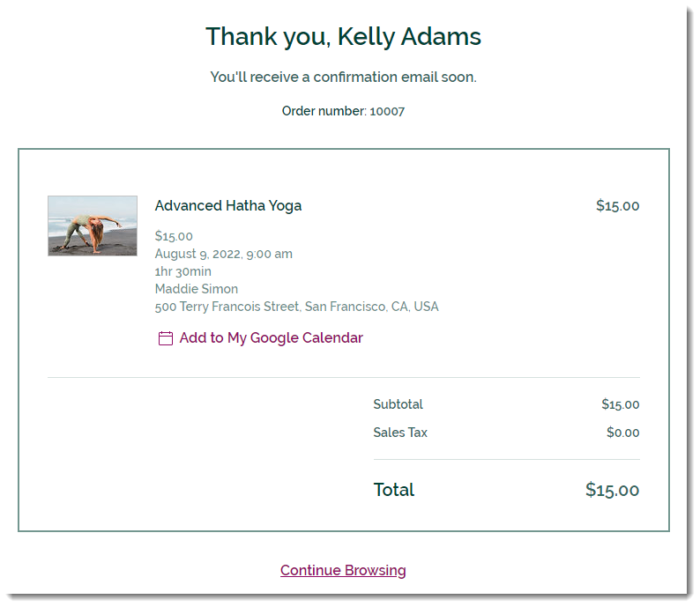Viewport: 700px width, 607px height.
Task: Follow the Continue Browsing link
Action: click(343, 570)
